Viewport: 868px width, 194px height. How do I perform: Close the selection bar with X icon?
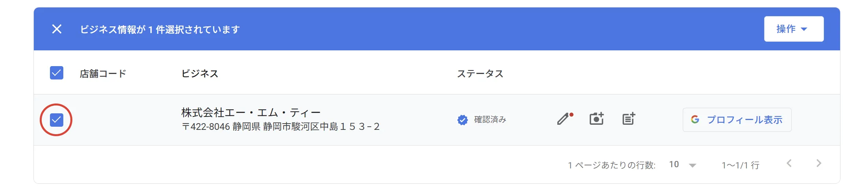(57, 29)
